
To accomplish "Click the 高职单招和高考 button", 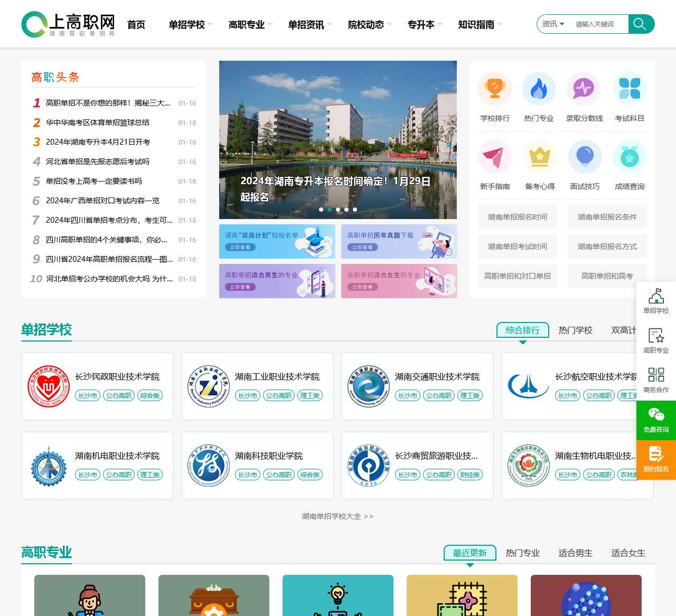I will (607, 276).
